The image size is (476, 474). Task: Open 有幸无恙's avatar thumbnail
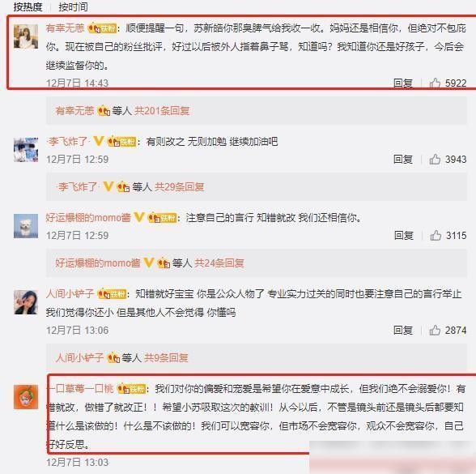26,36
